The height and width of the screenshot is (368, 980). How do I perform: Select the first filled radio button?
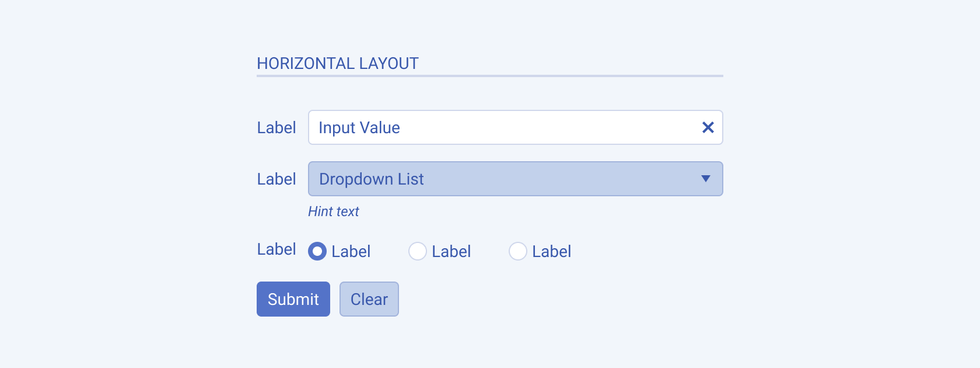point(317,251)
